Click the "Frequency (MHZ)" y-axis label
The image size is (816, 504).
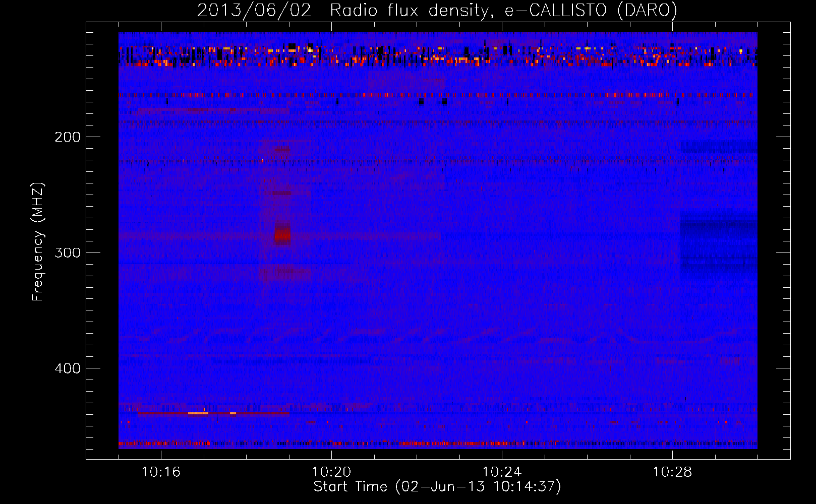tap(38, 241)
